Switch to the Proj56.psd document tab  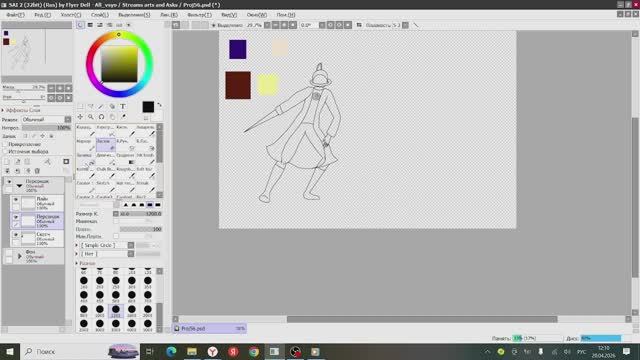click(210, 328)
